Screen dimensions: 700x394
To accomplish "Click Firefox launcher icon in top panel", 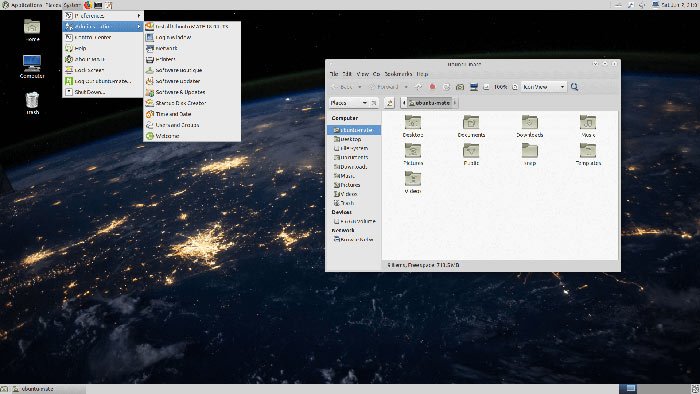I will tap(88, 5).
